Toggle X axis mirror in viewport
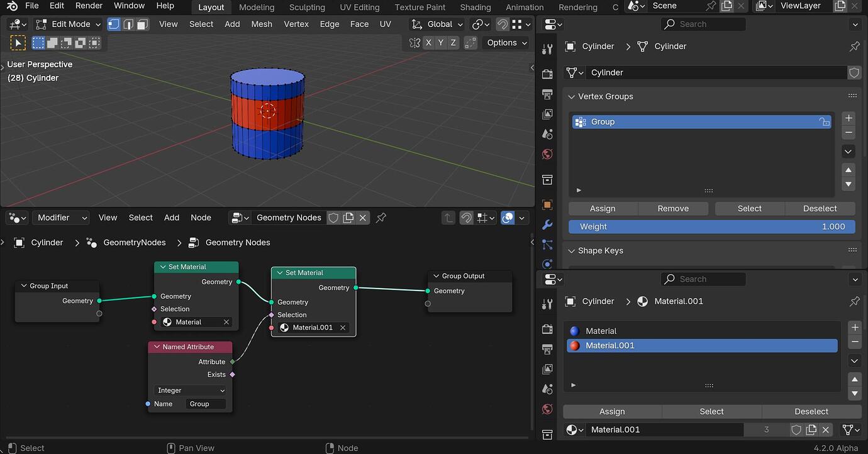This screenshot has height=454, width=868. pos(429,43)
